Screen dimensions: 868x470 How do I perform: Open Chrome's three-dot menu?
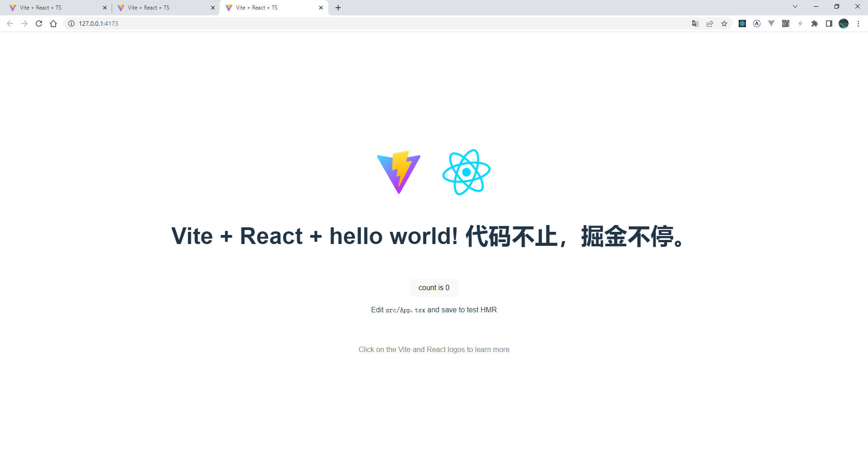point(858,23)
